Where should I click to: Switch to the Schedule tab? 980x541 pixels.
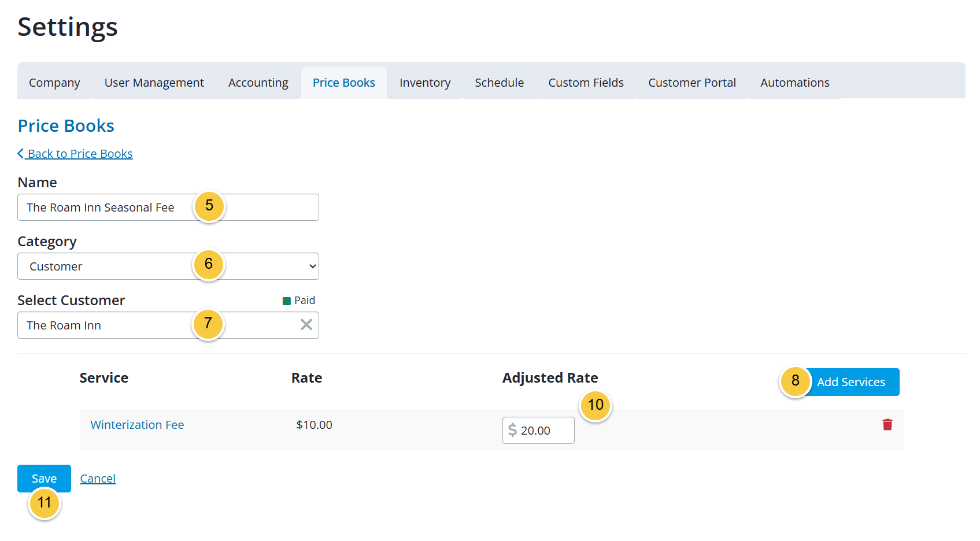[x=500, y=83]
